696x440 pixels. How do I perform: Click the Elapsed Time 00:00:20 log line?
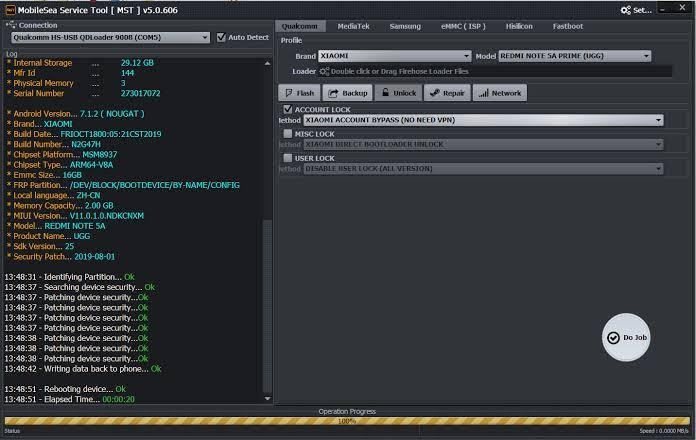pyautogui.click(x=69, y=399)
